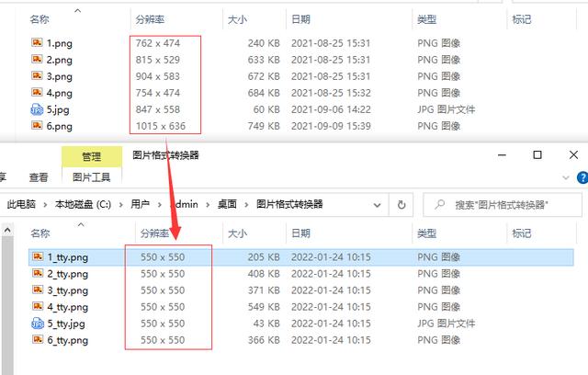Focus the 搜索"图片格式转换器" search box
The height and width of the screenshot is (375, 588).
503,205
